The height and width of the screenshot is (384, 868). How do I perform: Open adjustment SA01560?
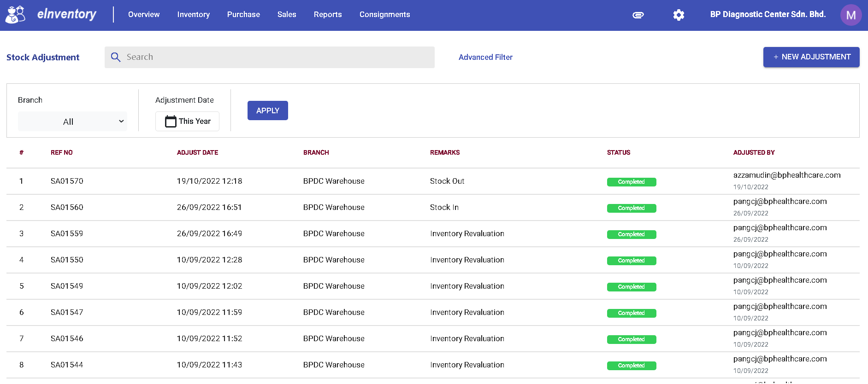pos(67,207)
